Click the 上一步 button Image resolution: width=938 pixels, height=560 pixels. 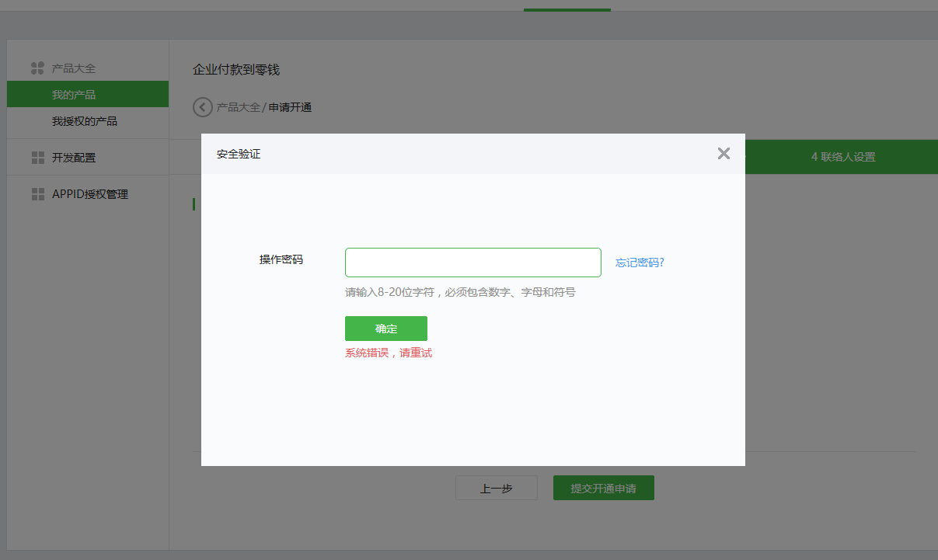point(496,489)
